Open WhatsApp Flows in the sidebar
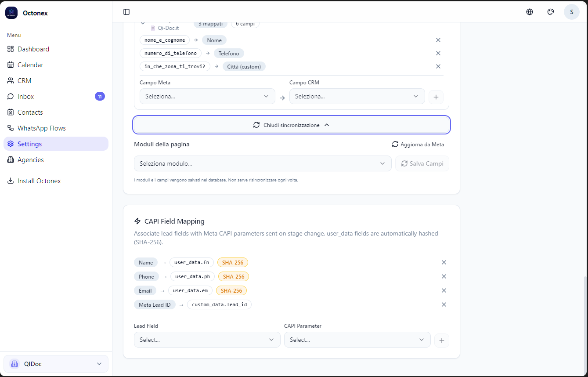Screen dimensions: 588x377 pos(41,128)
